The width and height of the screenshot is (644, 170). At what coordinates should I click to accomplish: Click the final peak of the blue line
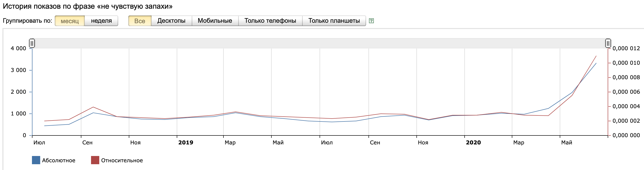pos(596,63)
